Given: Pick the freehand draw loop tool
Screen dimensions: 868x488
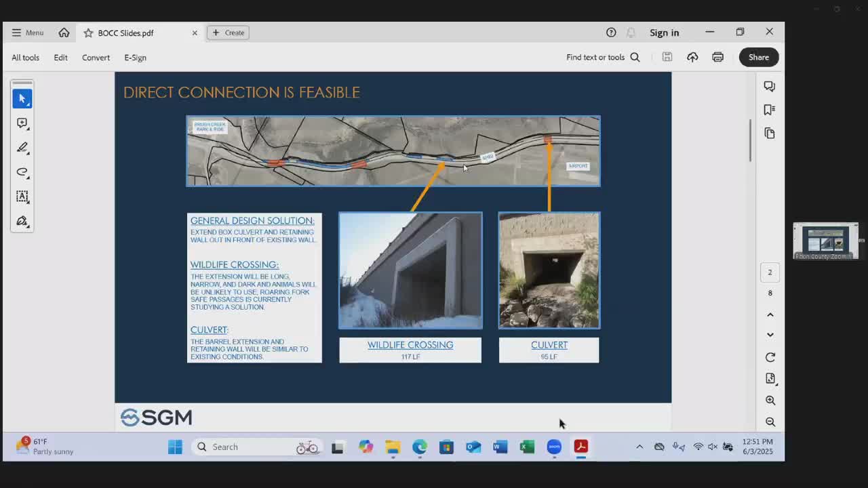Looking at the screenshot, I should pyautogui.click(x=22, y=172).
